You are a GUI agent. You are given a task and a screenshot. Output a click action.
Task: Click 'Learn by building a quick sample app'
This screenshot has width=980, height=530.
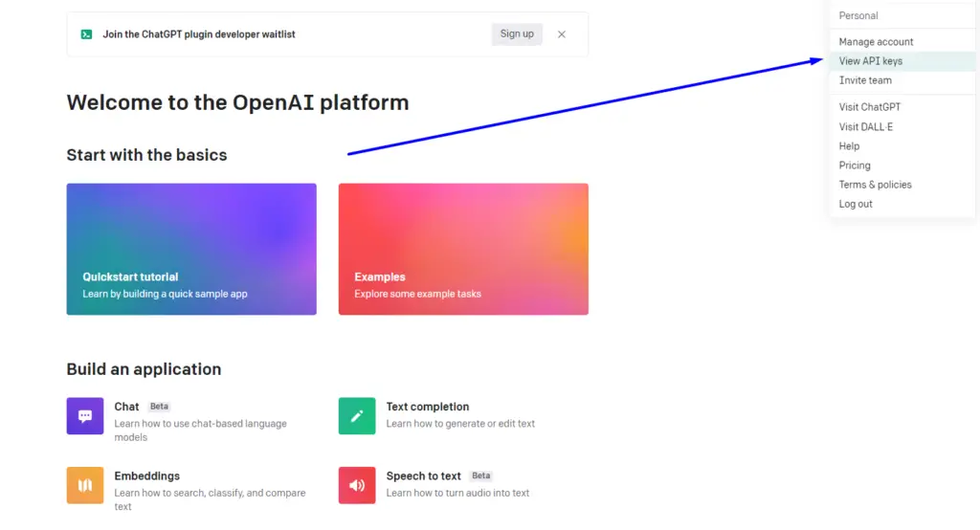coord(165,294)
